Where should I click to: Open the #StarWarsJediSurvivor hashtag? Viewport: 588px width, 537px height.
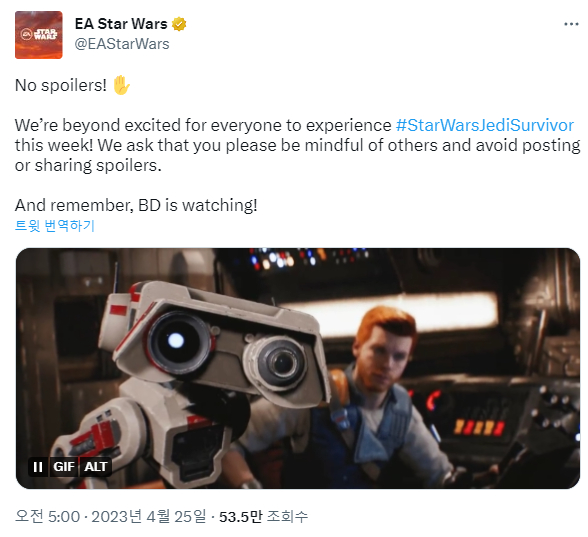484,125
